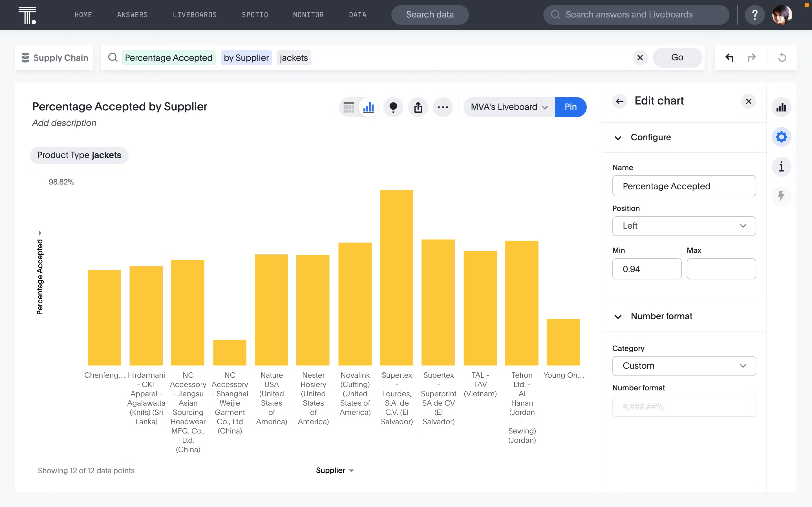Viewport: 812px width, 507px height.
Task: Click the Pin button to save chart
Action: click(x=570, y=107)
